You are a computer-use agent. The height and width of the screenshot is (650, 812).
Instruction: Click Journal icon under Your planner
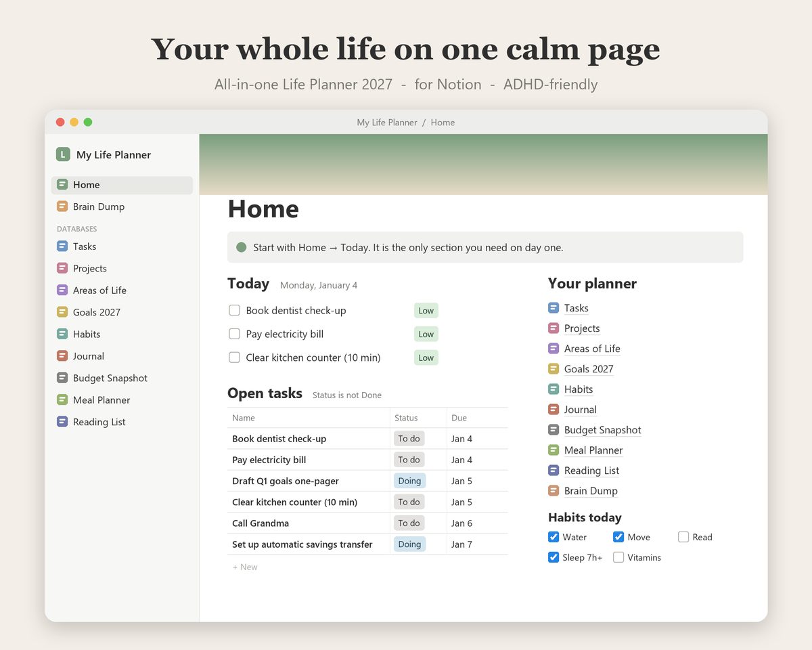pos(554,410)
